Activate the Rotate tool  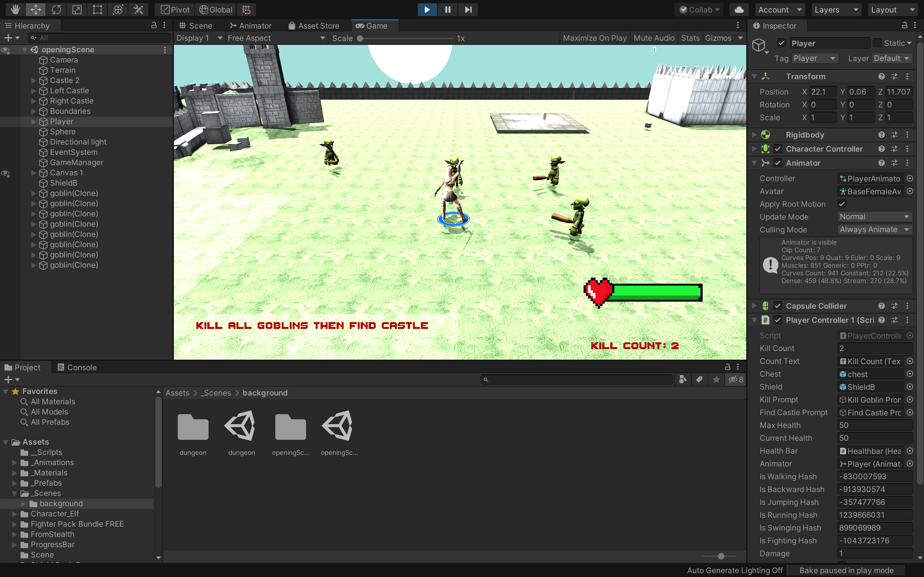[56, 10]
